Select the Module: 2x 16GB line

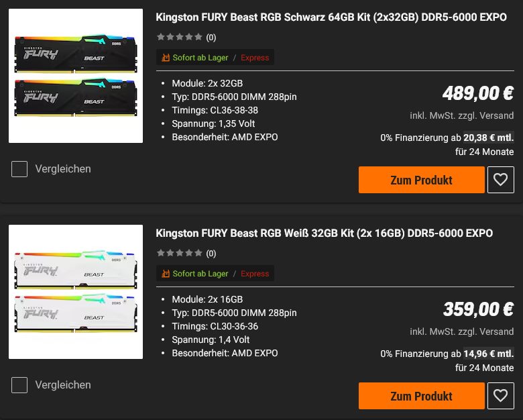207,299
